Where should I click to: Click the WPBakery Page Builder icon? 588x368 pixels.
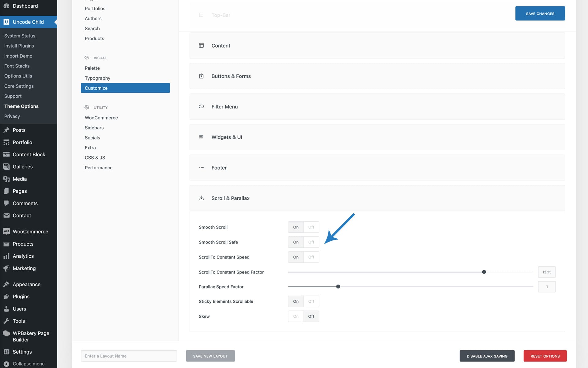click(x=6, y=333)
